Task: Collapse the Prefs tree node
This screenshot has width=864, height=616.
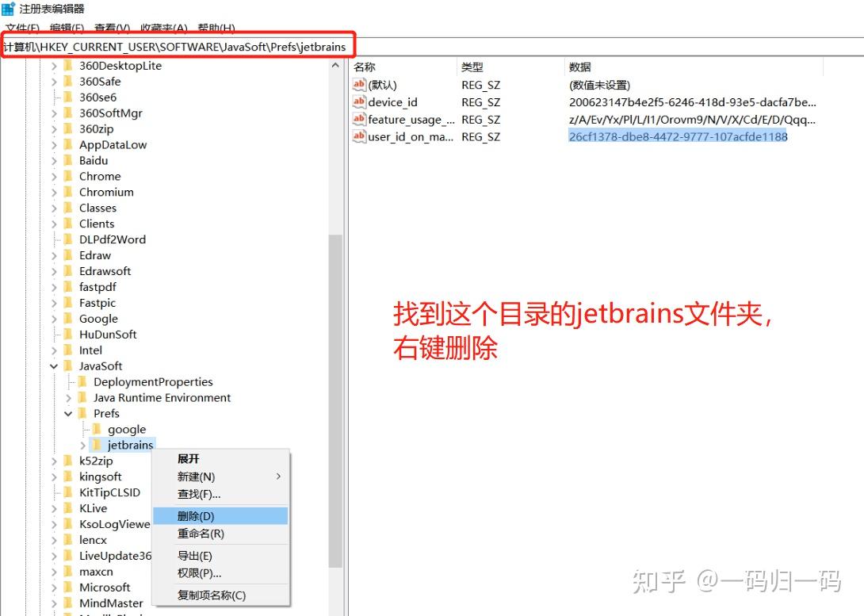Action: tap(68, 413)
